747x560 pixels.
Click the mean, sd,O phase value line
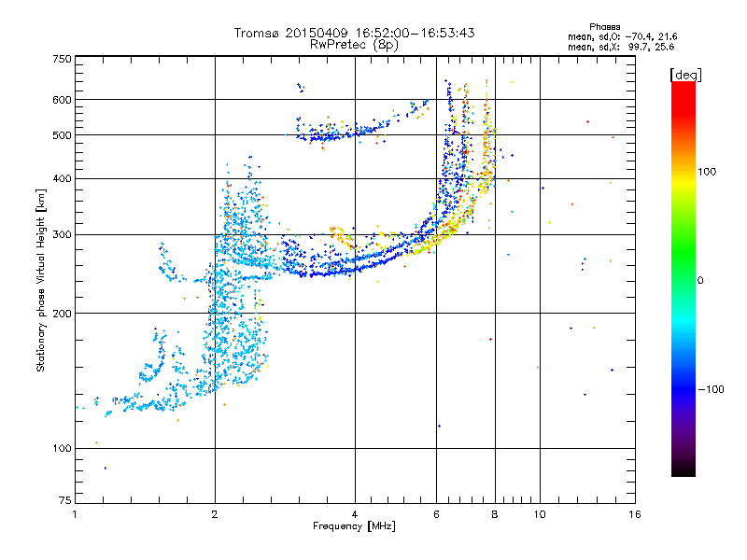click(622, 36)
